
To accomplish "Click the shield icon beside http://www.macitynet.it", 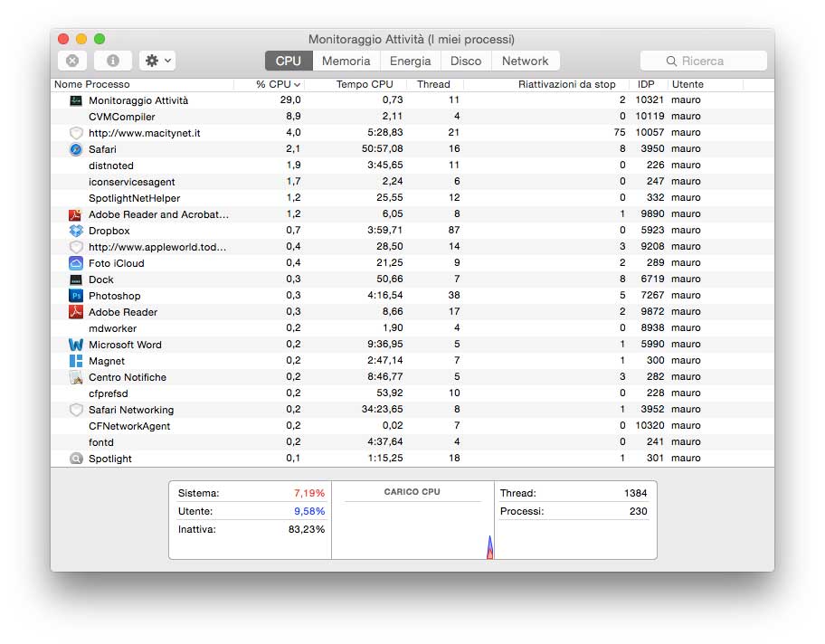I will pyautogui.click(x=76, y=133).
